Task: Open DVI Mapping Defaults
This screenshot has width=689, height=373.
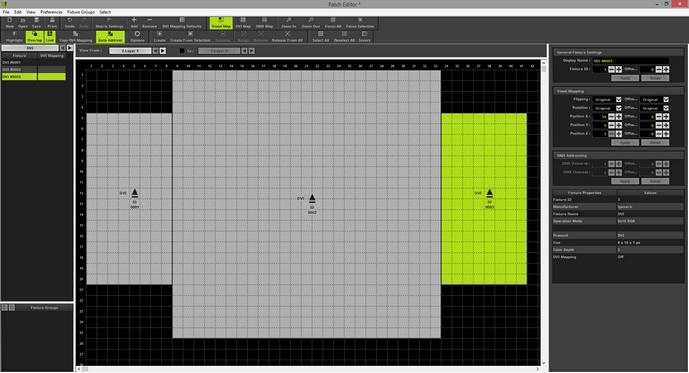Action: (181, 23)
